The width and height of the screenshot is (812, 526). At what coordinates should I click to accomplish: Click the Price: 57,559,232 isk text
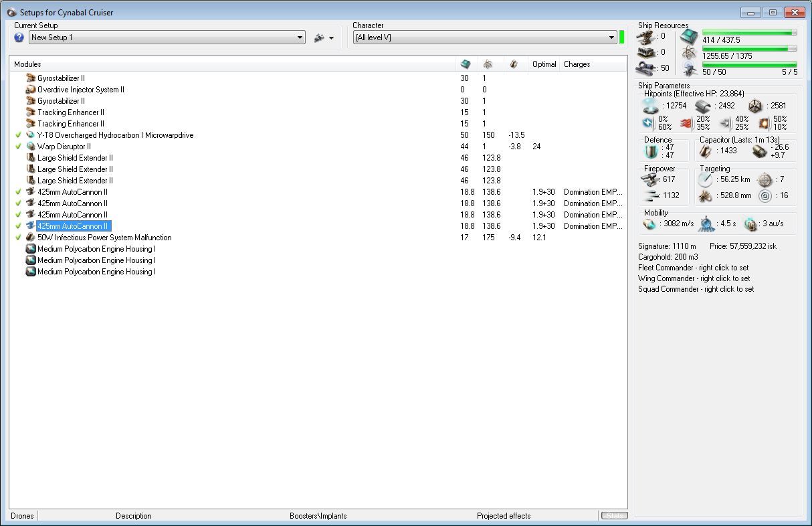[742, 246]
